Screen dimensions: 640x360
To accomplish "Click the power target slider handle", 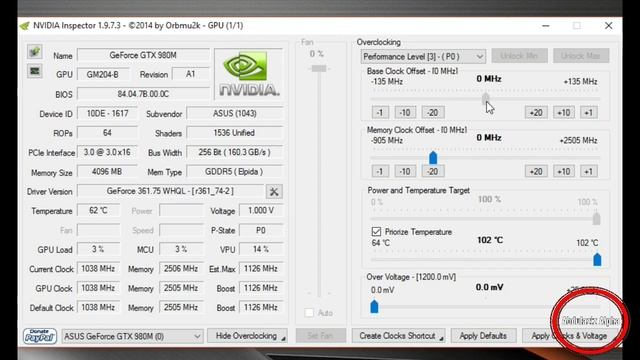I will pos(596,219).
